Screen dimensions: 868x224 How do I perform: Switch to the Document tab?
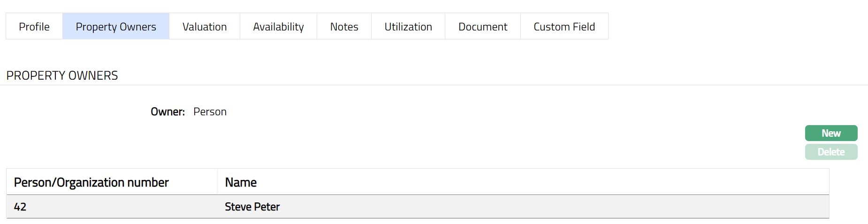pyautogui.click(x=483, y=27)
